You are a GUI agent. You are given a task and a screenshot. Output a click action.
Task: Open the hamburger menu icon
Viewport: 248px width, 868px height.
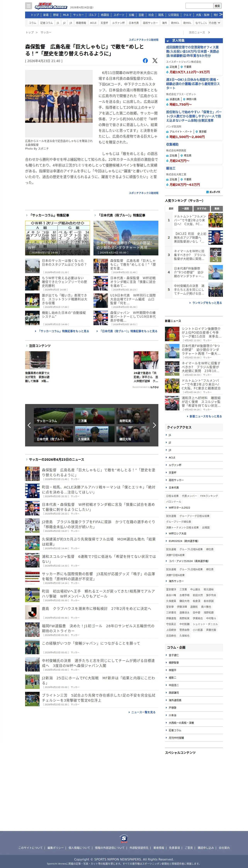click(x=29, y=6)
